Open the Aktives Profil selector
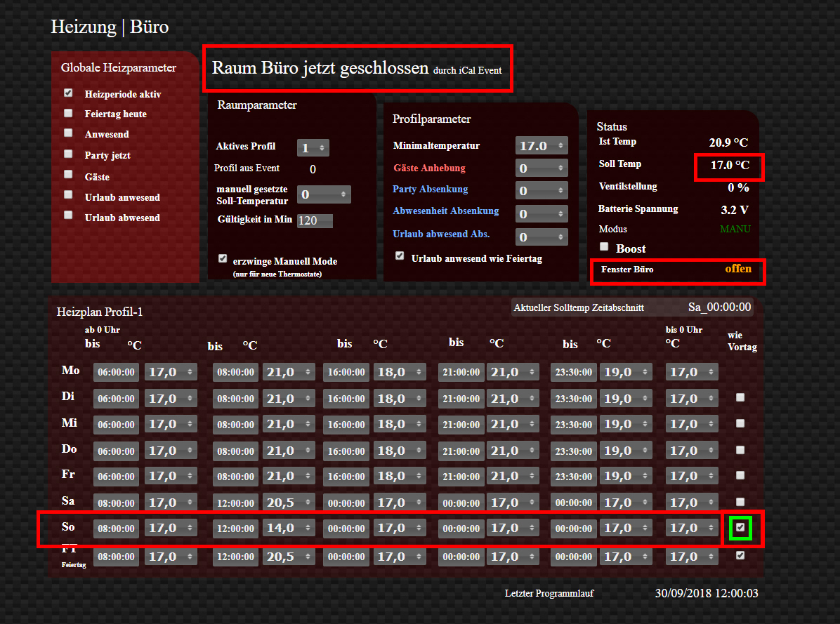Screen dimensions: 840x624 (313, 147)
